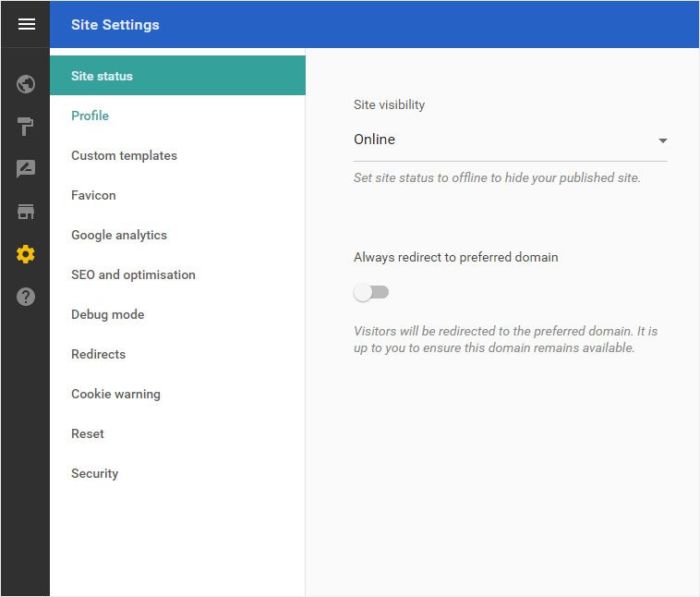Select Google analytics option
This screenshot has height=597, width=700.
177,235
